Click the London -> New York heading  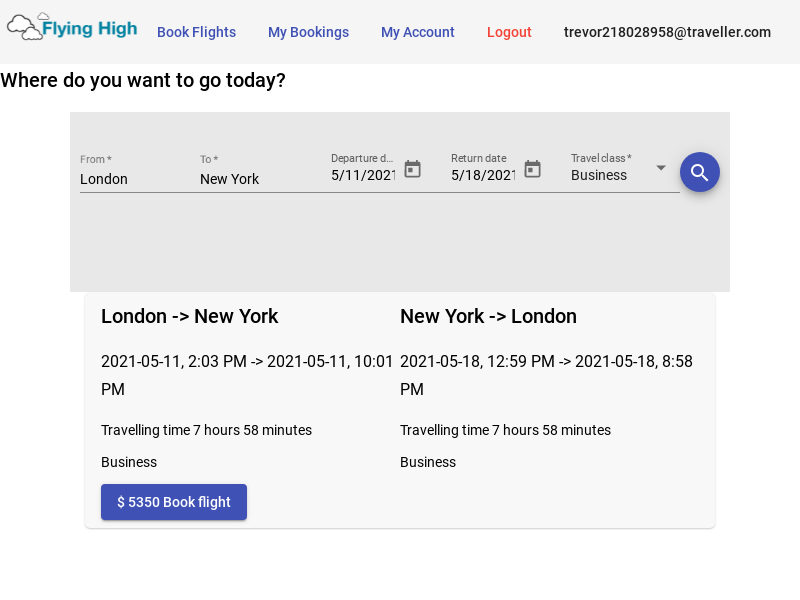click(x=190, y=316)
